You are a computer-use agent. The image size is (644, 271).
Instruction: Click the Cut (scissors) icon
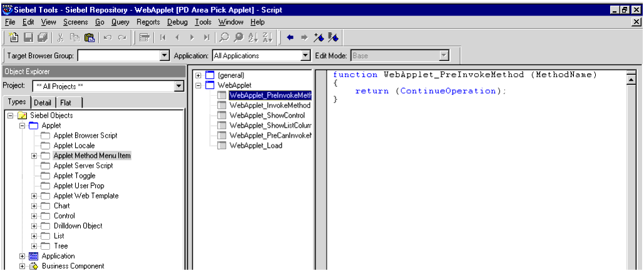60,38
